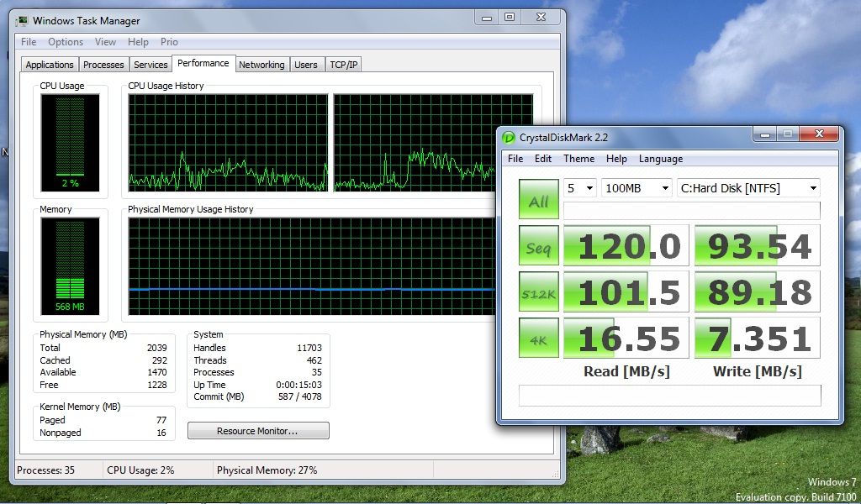Open Resource Monitor from Task Manager
The height and width of the screenshot is (504, 861).
click(258, 431)
